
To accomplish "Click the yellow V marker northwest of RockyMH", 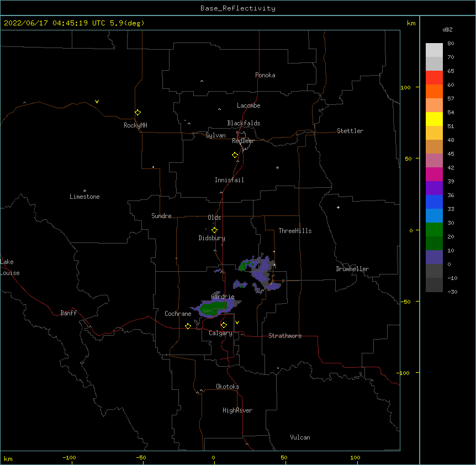I will [x=97, y=102].
